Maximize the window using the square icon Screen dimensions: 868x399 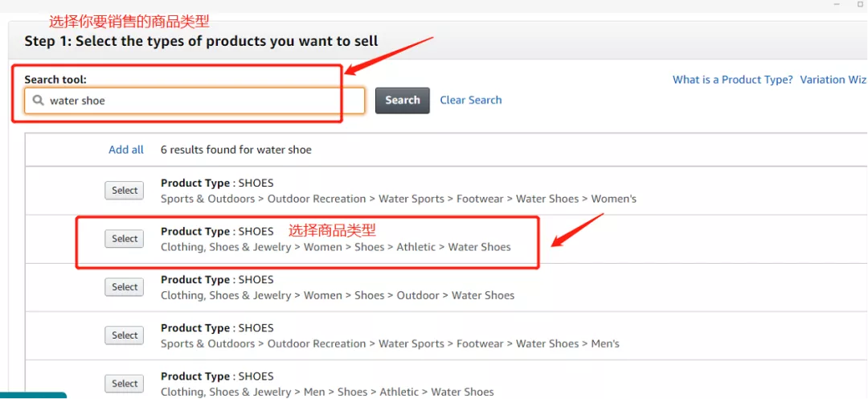(x=861, y=5)
